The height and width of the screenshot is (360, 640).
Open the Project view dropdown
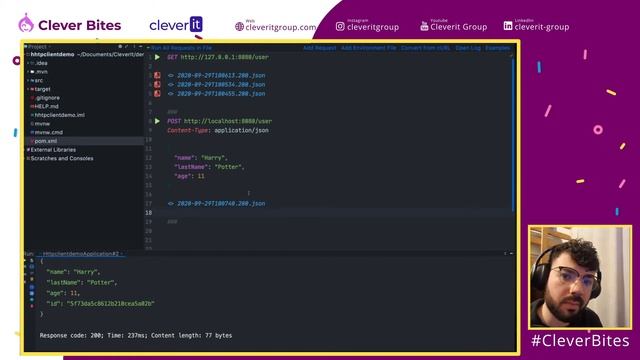point(38,47)
